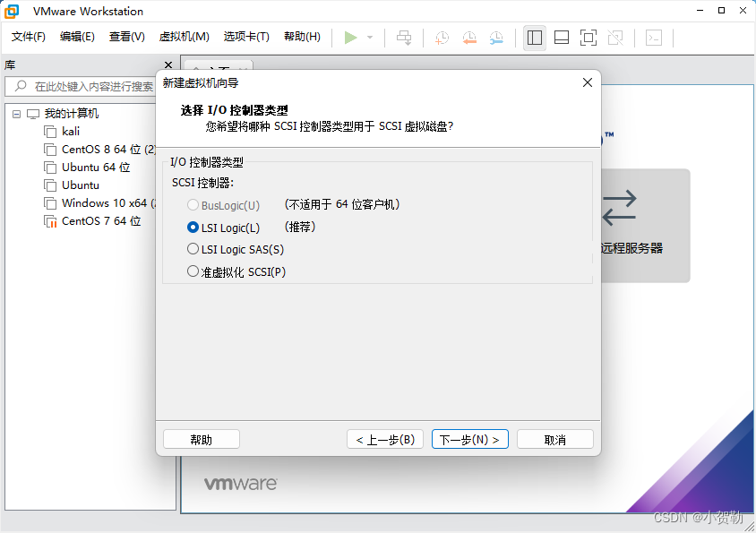756x533 pixels.
Task: Open the 查看(V) menu
Action: tap(127, 37)
